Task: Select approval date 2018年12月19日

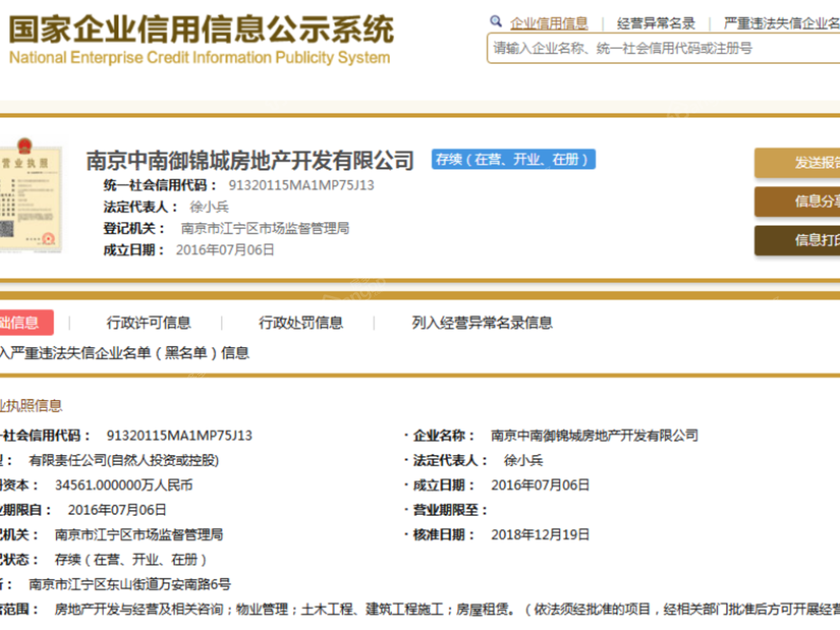Action: click(540, 535)
